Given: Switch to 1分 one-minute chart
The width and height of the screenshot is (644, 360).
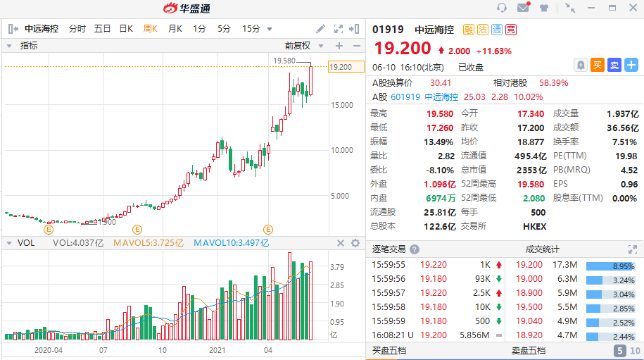Looking at the screenshot, I should pos(199,29).
